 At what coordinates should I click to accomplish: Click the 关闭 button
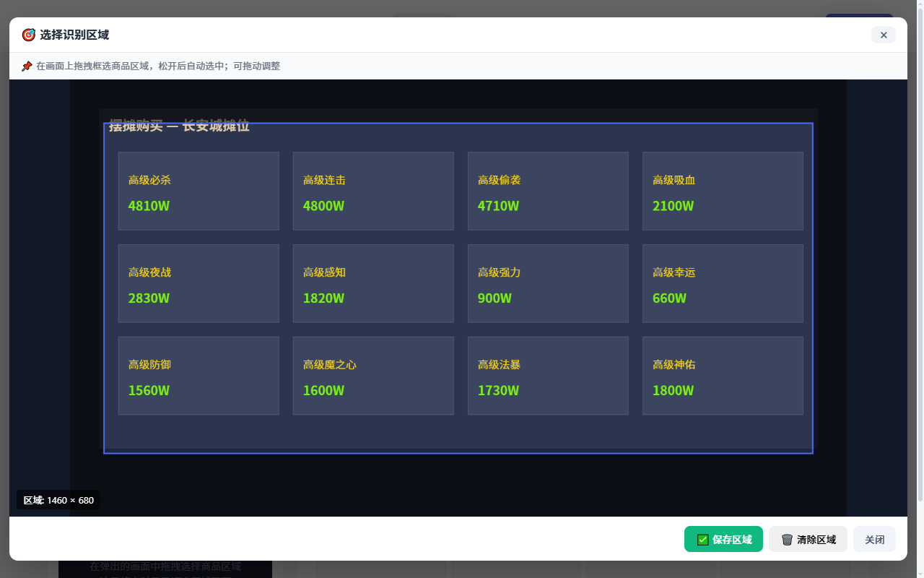(874, 539)
